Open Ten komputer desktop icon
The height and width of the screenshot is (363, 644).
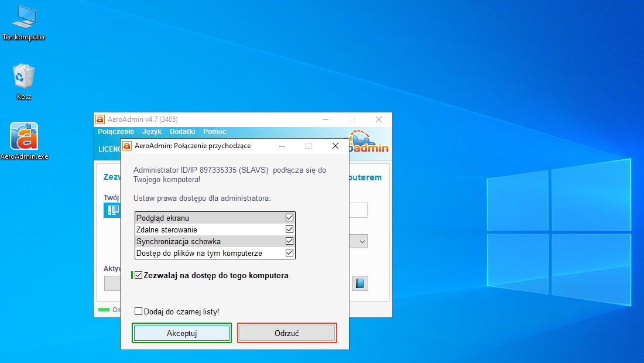click(x=24, y=23)
